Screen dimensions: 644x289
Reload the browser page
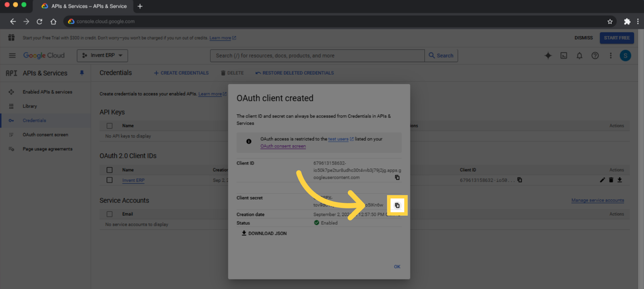[x=39, y=21]
